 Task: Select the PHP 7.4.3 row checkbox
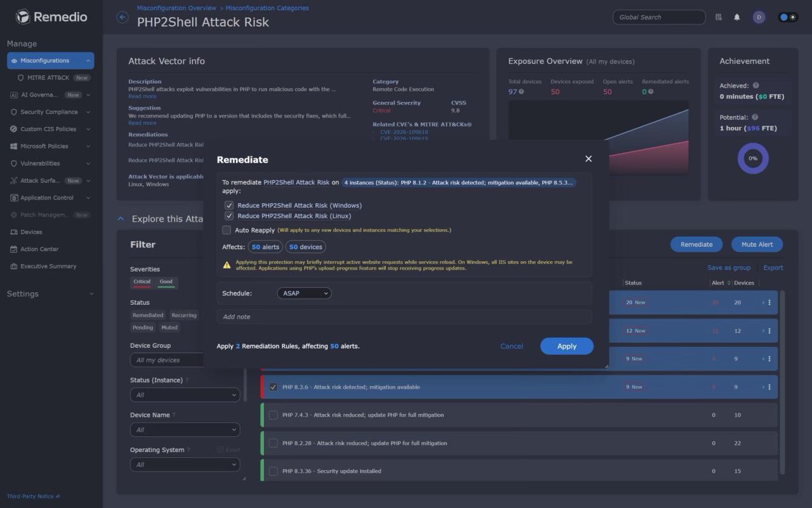(x=273, y=415)
